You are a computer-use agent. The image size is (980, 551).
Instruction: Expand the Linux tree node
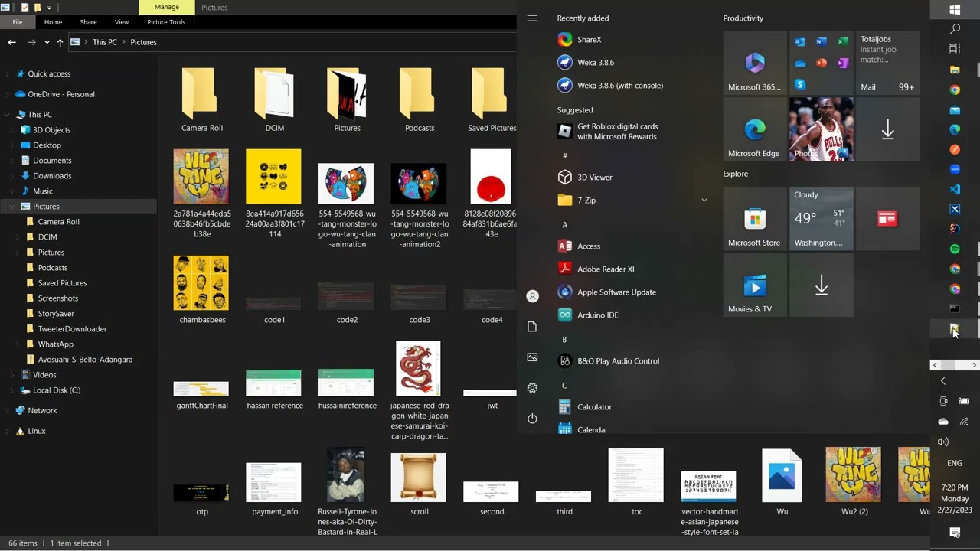click(8, 432)
